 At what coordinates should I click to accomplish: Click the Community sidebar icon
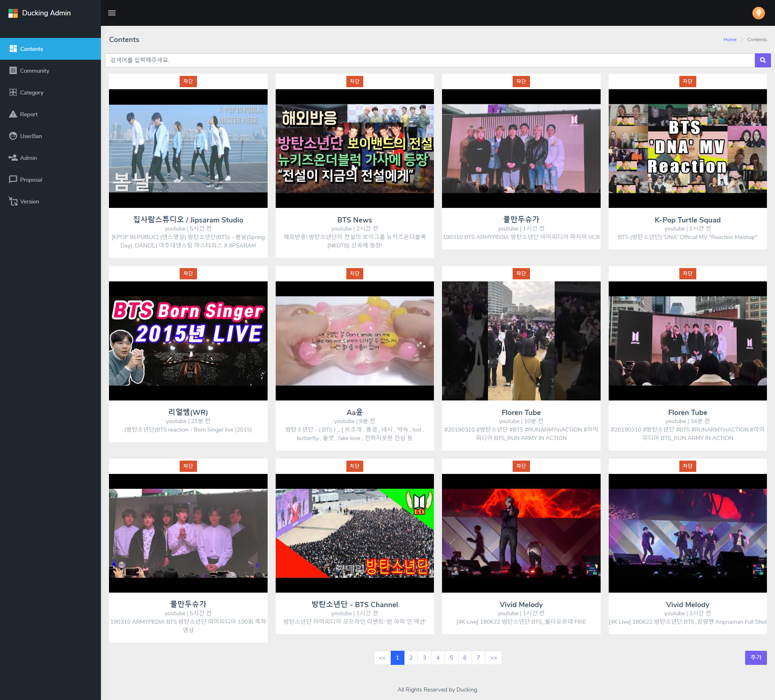click(13, 70)
